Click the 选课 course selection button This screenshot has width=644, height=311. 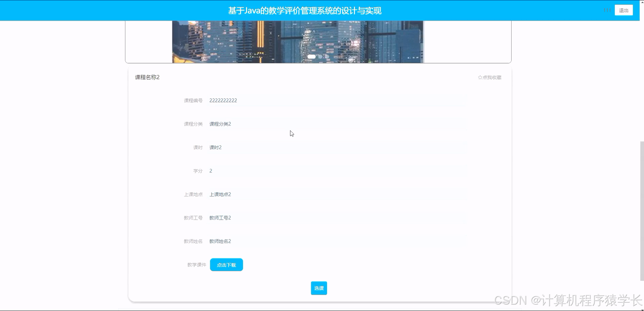[319, 288]
